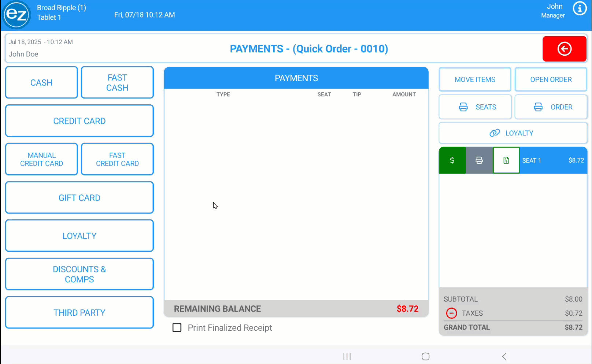
Task: Click the SEAT column header
Action: pyautogui.click(x=324, y=94)
